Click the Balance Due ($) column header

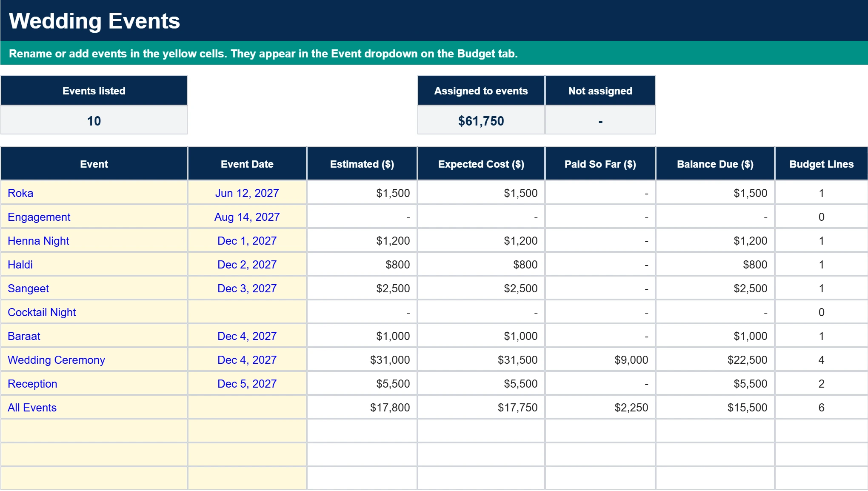[x=715, y=164]
